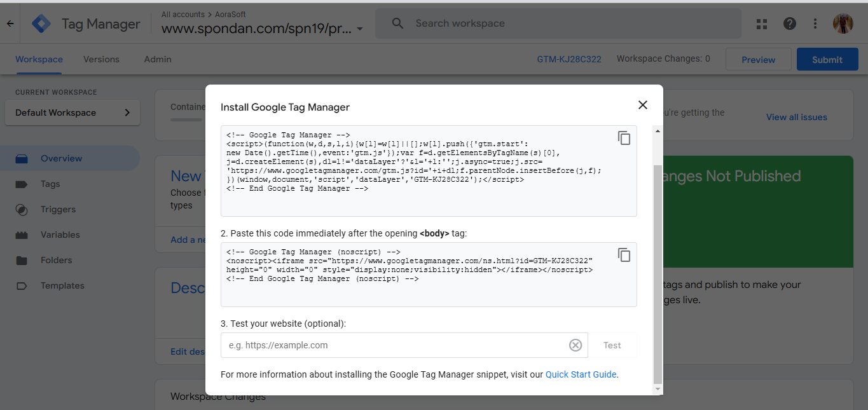The width and height of the screenshot is (868, 410).
Task: Open the Google apps grid icon
Action: click(762, 24)
